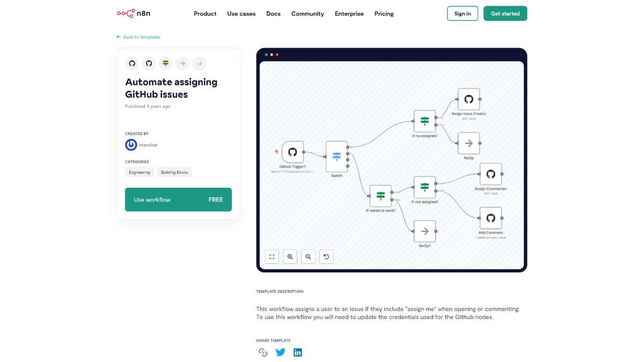
Task: Zoom out of the workflow canvas
Action: coord(308,257)
